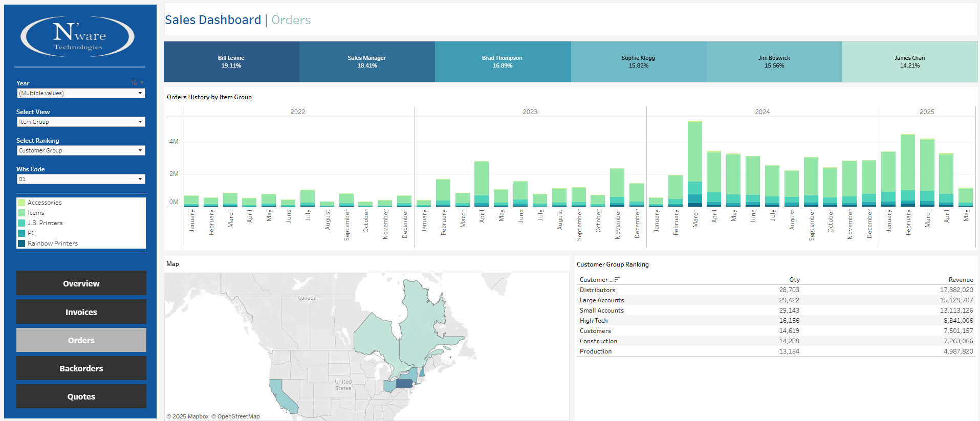
Task: Highlight J.B. Printers in the legend
Action: (x=45, y=223)
